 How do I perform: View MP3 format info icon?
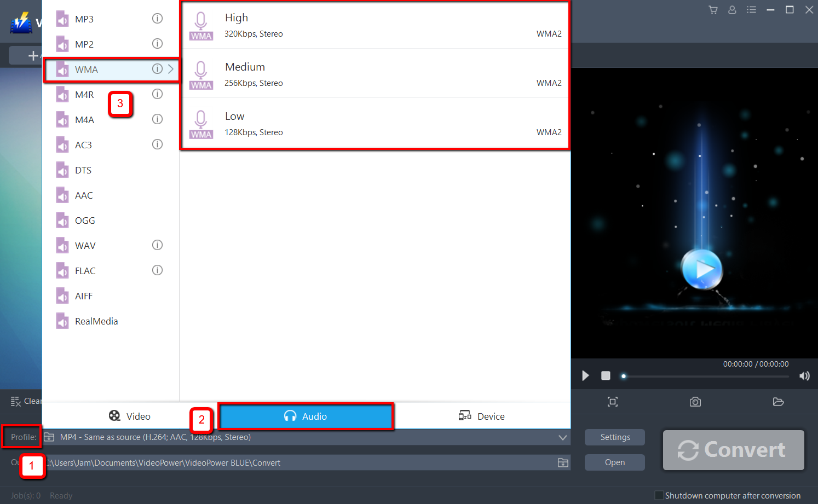pyautogui.click(x=157, y=18)
